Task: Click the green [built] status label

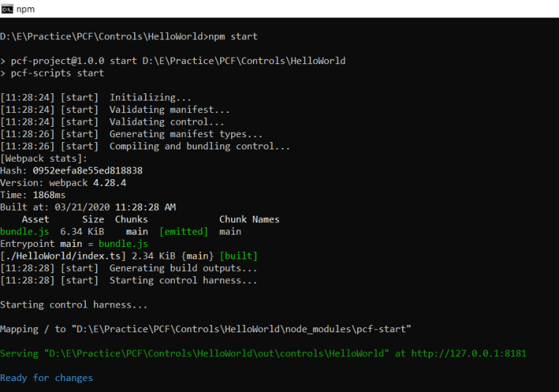Action: coord(238,256)
